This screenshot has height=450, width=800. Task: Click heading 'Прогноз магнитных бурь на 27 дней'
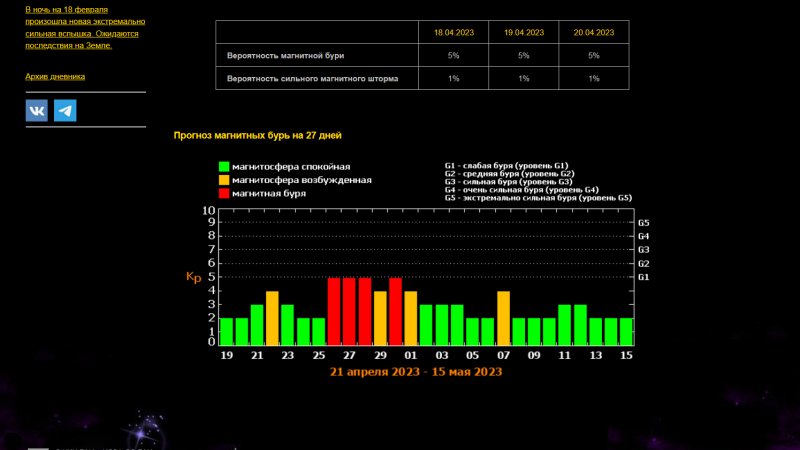point(258,136)
